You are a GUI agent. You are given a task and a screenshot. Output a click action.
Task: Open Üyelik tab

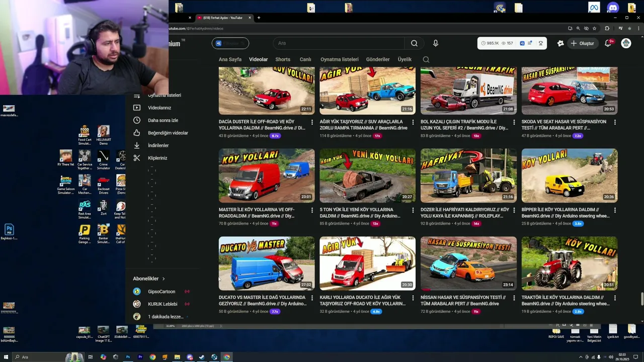click(405, 59)
